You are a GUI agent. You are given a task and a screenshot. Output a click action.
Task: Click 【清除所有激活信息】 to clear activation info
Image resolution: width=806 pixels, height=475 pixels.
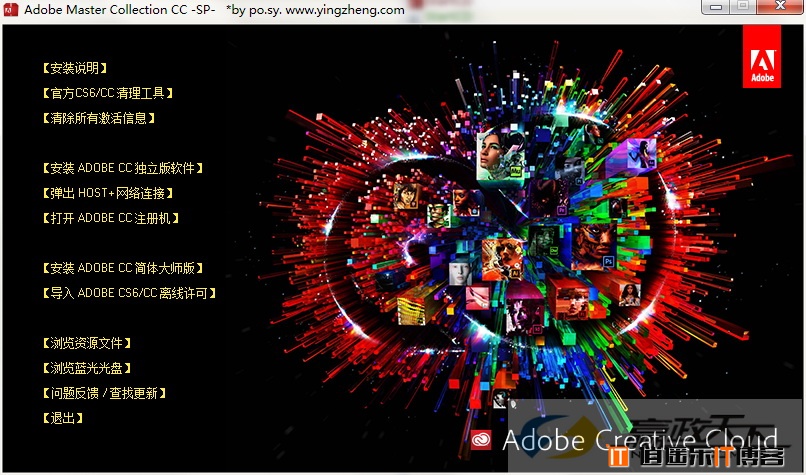[x=99, y=118]
